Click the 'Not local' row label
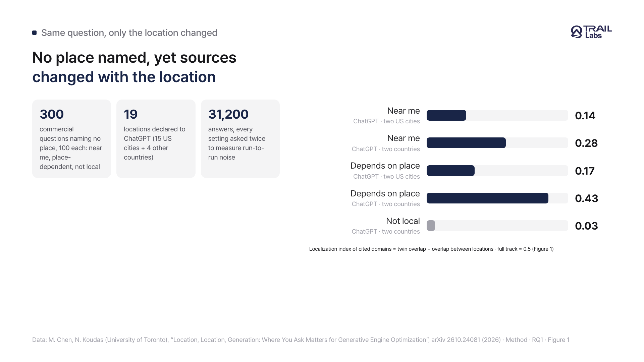The image size is (644, 362). (x=403, y=221)
